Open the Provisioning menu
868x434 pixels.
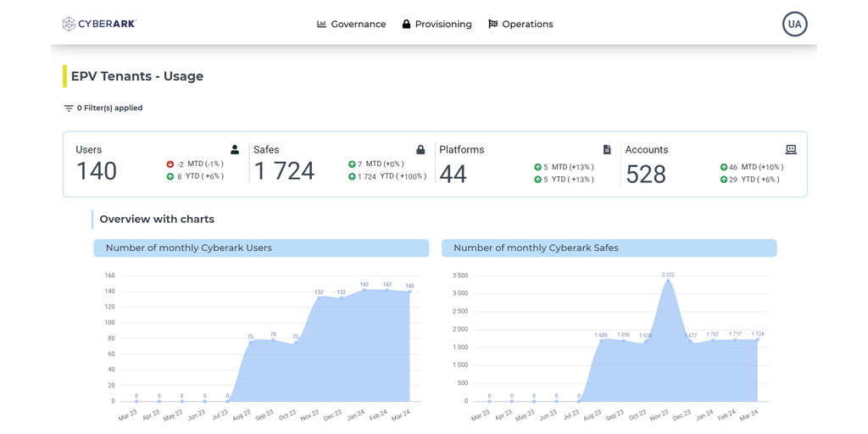click(442, 25)
